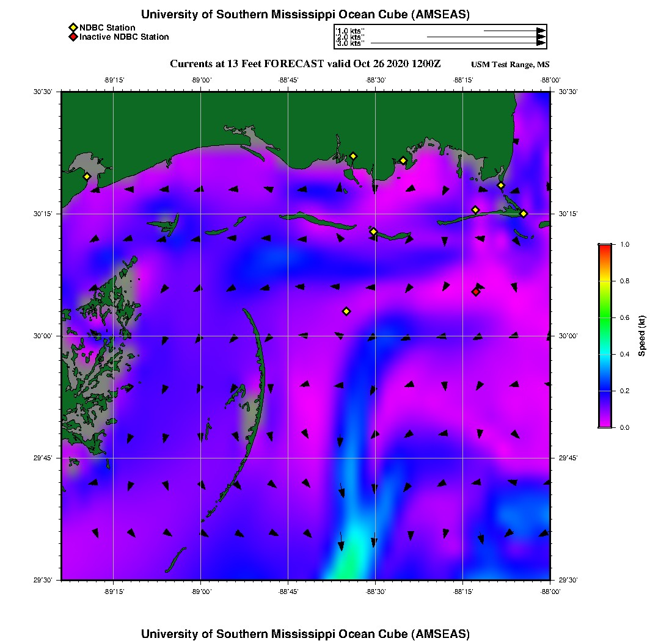
Task: Select the northernmost yellow station marker on the coast
Action: point(353,156)
